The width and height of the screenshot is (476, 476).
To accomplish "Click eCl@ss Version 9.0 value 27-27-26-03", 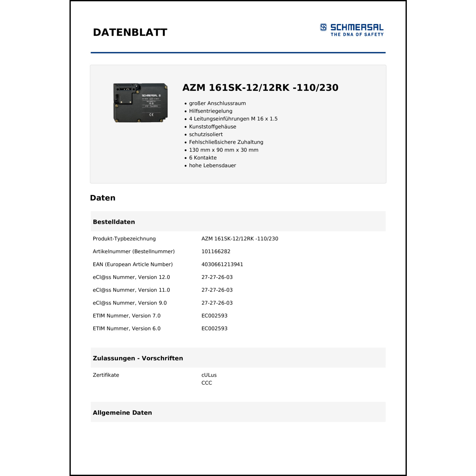I will 217,303.
